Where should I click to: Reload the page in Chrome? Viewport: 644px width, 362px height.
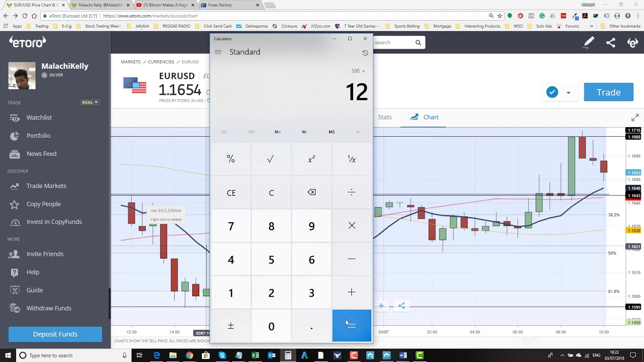click(x=24, y=16)
